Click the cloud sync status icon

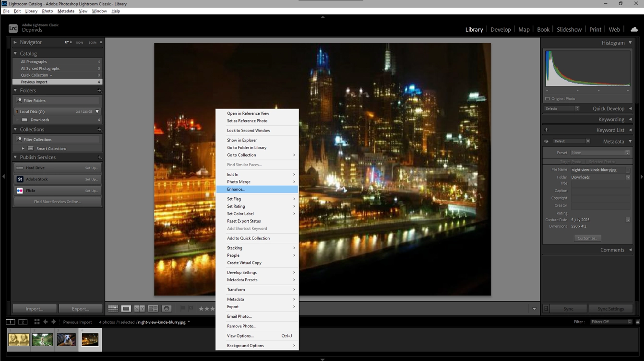[634, 29]
